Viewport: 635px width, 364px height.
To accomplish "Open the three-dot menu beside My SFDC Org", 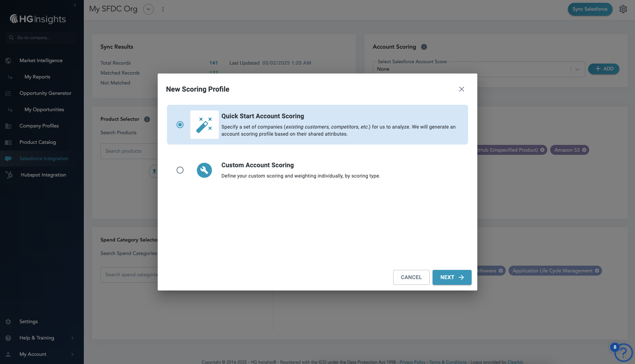I will pos(163,9).
